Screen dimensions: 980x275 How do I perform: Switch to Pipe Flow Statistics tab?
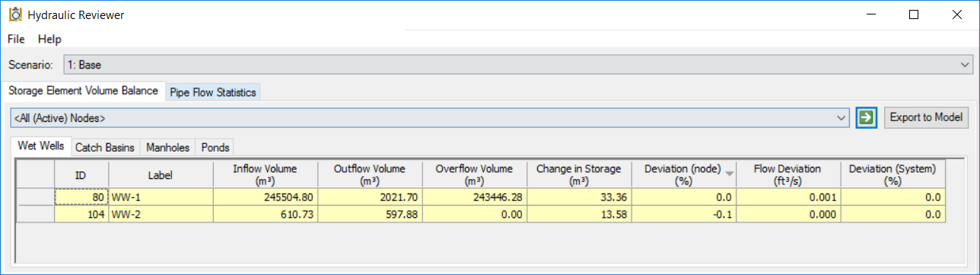(213, 92)
